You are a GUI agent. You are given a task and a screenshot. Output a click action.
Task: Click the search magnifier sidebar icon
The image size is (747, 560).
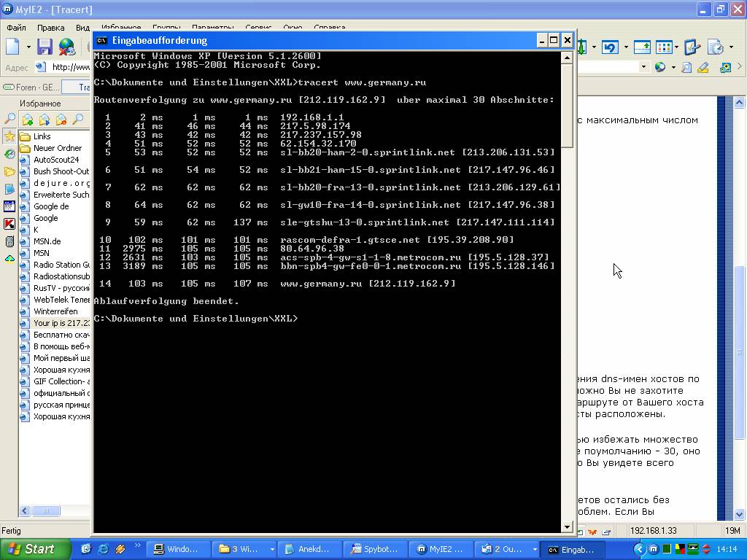[x=9, y=119]
